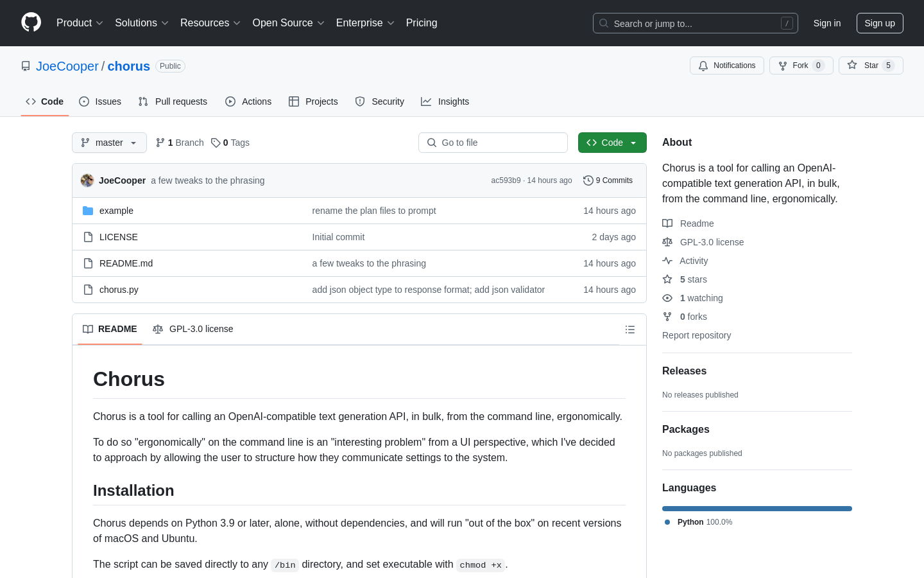Focus the Go to file field

(493, 143)
